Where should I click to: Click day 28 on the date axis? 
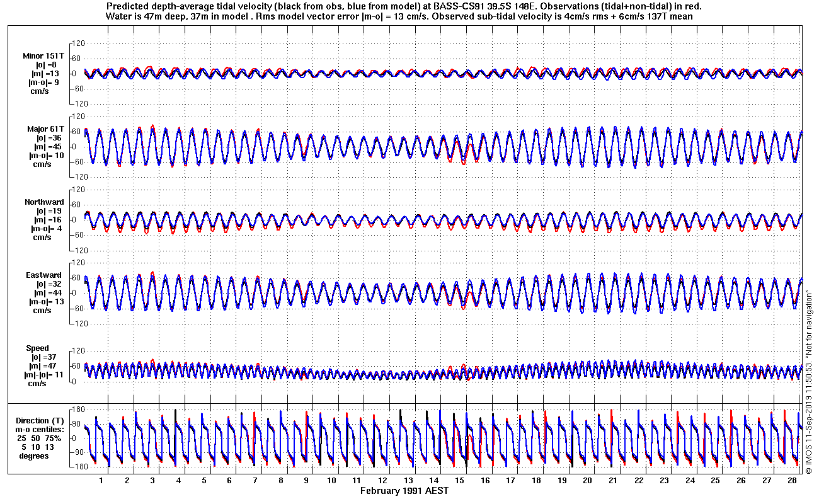[x=792, y=480]
